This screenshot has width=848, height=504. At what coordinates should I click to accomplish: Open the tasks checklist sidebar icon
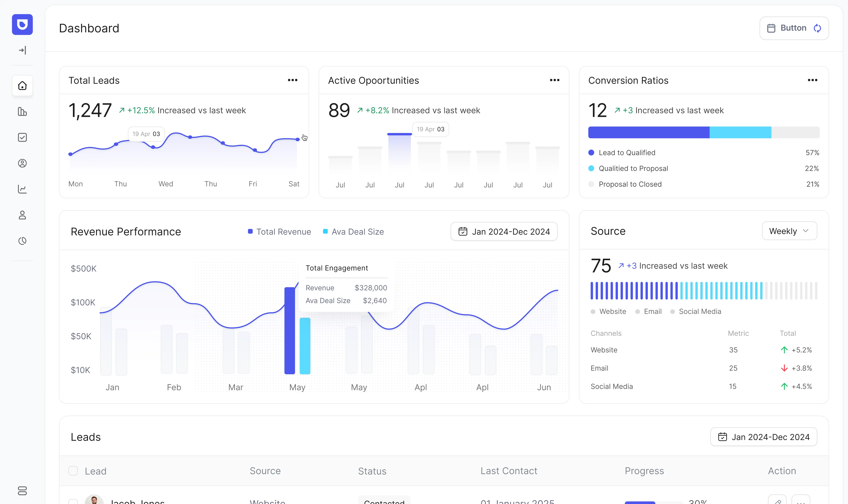22,137
